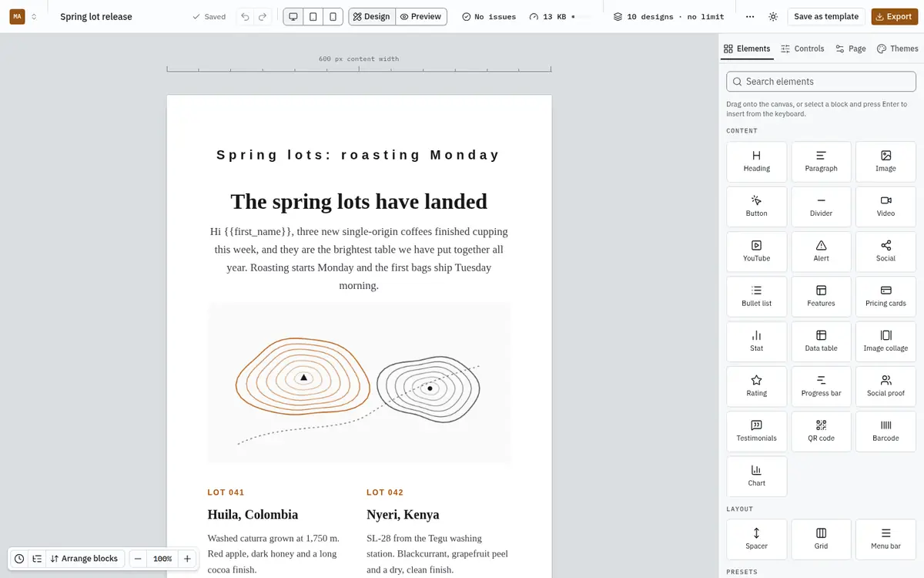
Task: Add a QR code element
Action: point(821,431)
